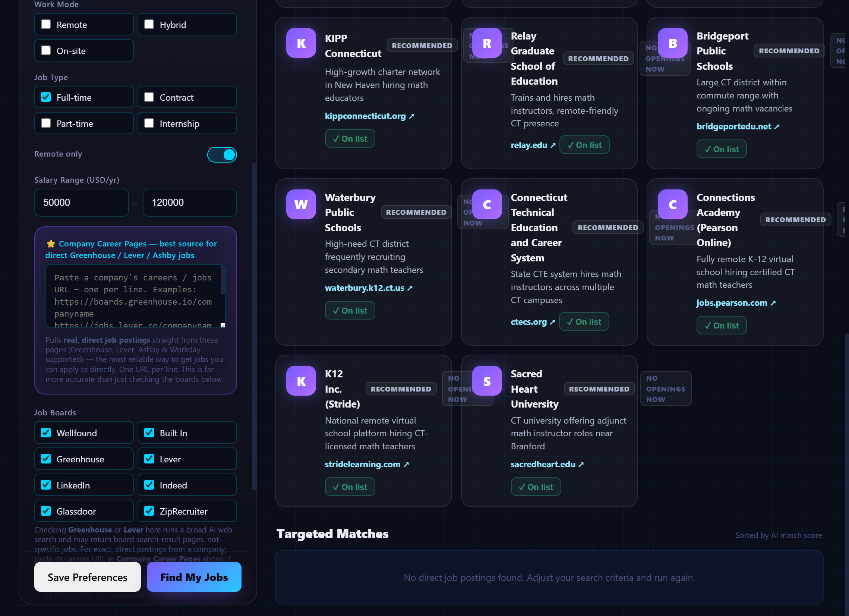Click the minimum salary field showing 50000
The image size is (849, 616).
(82, 202)
